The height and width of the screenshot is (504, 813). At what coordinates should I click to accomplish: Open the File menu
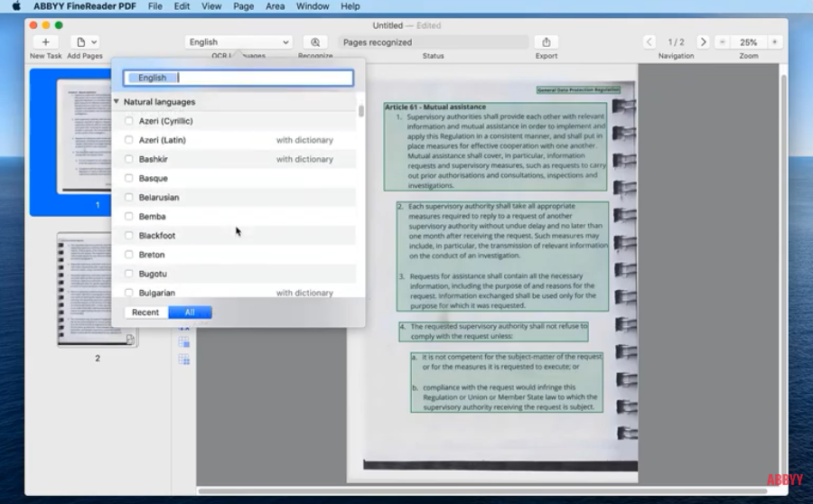pos(155,6)
